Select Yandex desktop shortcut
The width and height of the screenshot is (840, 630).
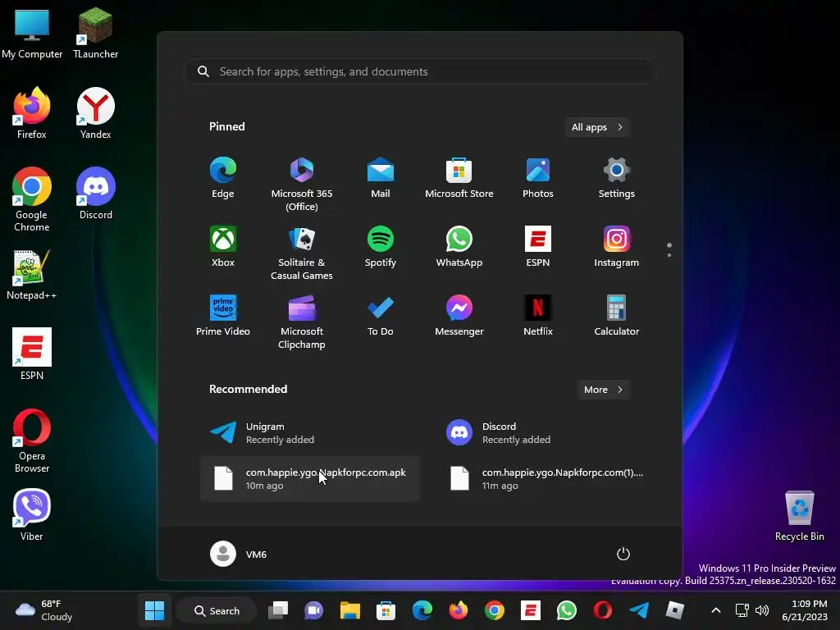(x=95, y=113)
